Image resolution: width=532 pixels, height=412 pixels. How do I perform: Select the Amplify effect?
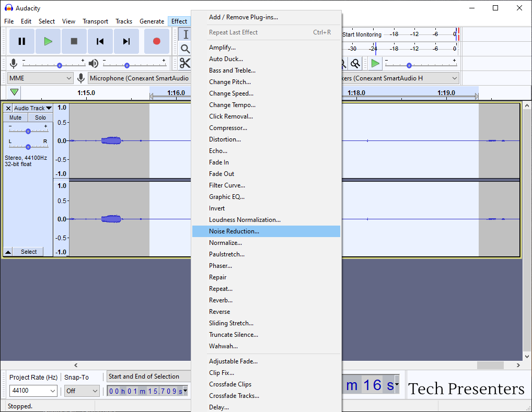(x=267, y=48)
